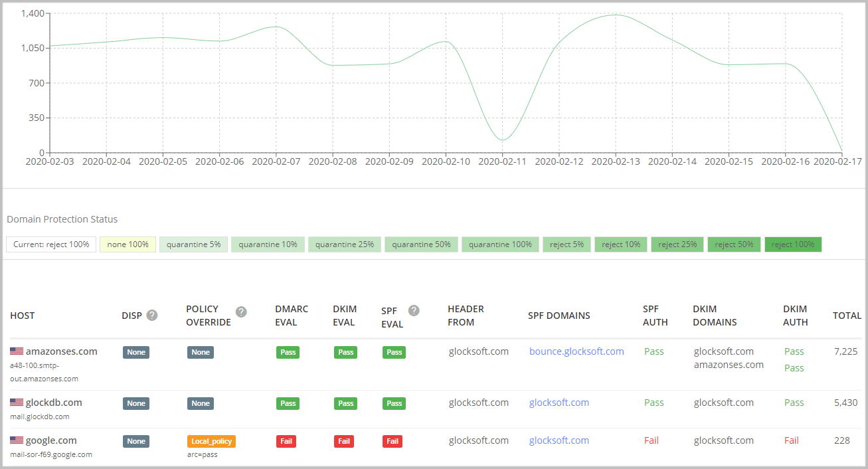
Task: Open the DISP column help tooltip
Action: (151, 315)
